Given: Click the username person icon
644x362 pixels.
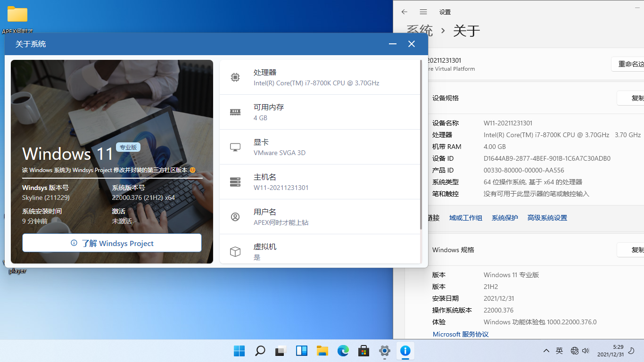Looking at the screenshot, I should (235, 217).
